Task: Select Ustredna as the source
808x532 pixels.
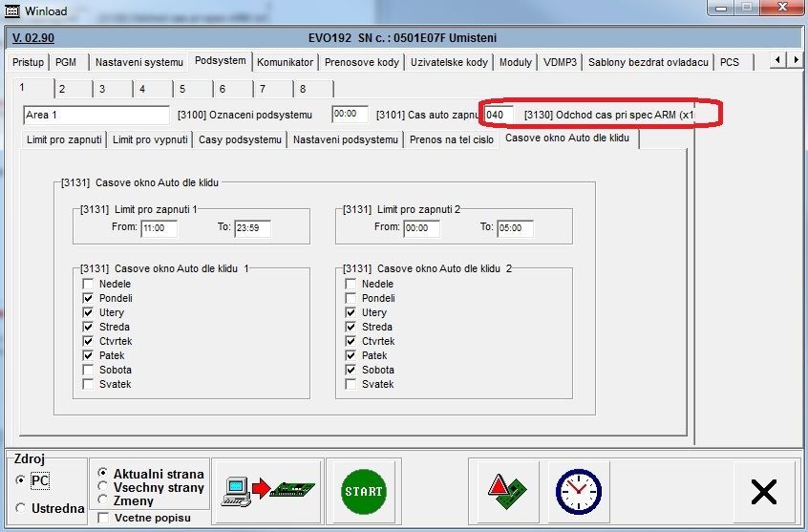Action: (x=22, y=508)
